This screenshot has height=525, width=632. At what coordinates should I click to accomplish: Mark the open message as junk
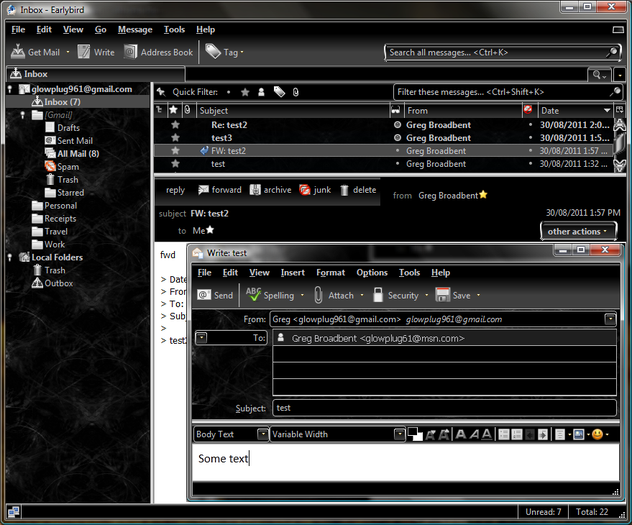[315, 190]
